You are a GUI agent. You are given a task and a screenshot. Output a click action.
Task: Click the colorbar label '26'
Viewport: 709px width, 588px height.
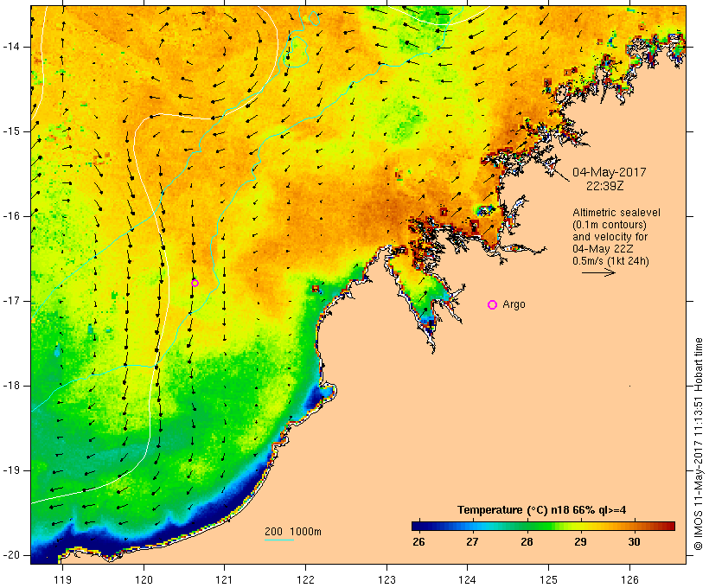point(418,542)
